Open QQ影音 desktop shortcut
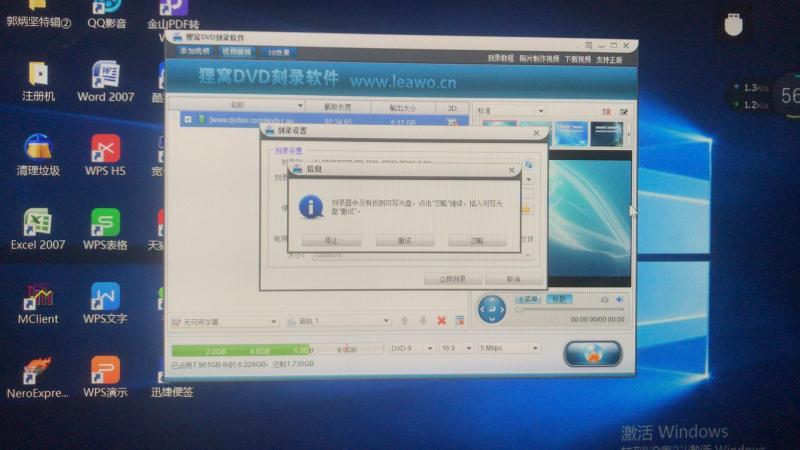The width and height of the screenshot is (800, 450). click(x=106, y=14)
